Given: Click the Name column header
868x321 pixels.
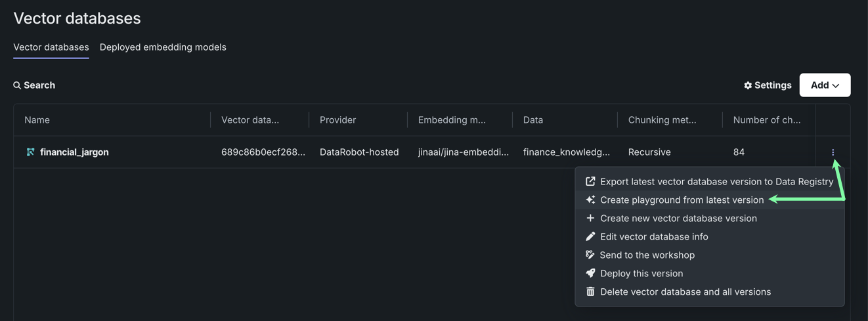Looking at the screenshot, I should point(37,120).
